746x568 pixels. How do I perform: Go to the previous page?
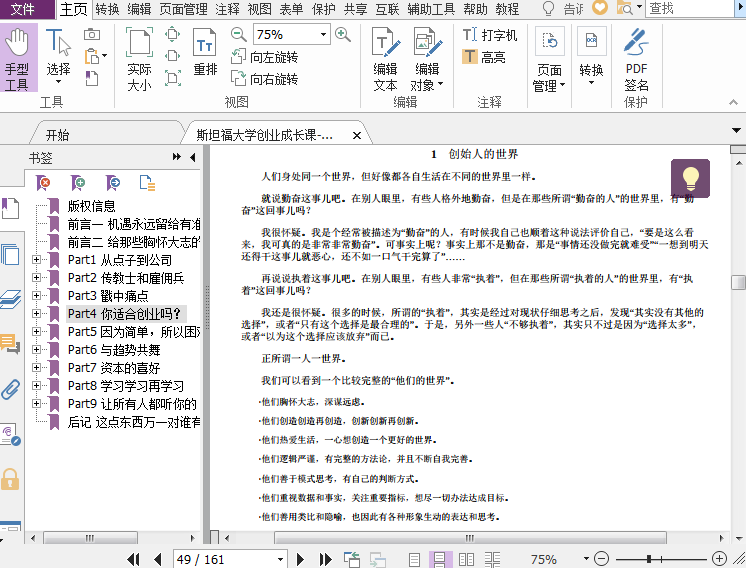point(158,559)
